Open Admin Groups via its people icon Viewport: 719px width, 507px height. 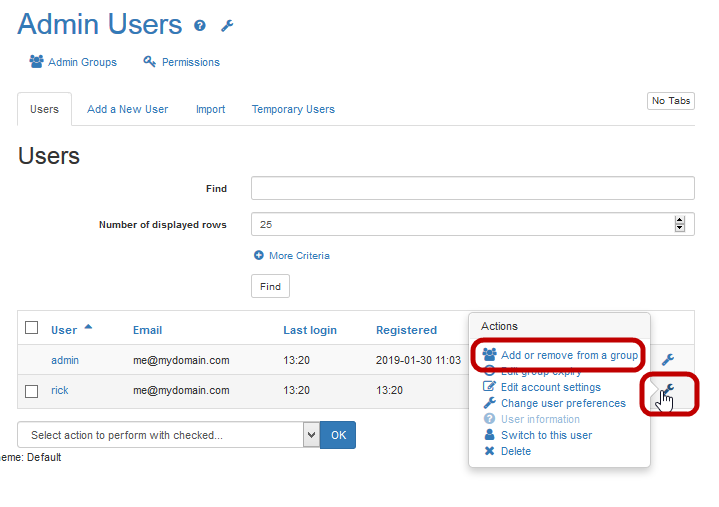coord(36,62)
